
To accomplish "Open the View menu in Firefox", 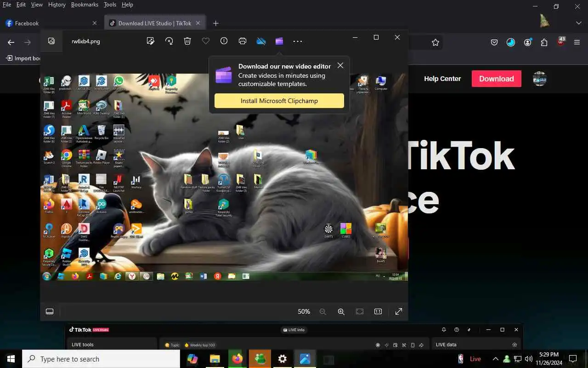I will 37,5.
